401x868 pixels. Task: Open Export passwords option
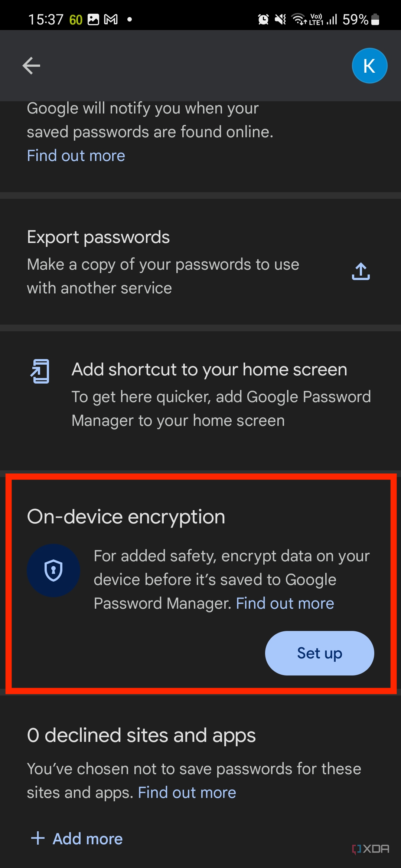click(200, 262)
